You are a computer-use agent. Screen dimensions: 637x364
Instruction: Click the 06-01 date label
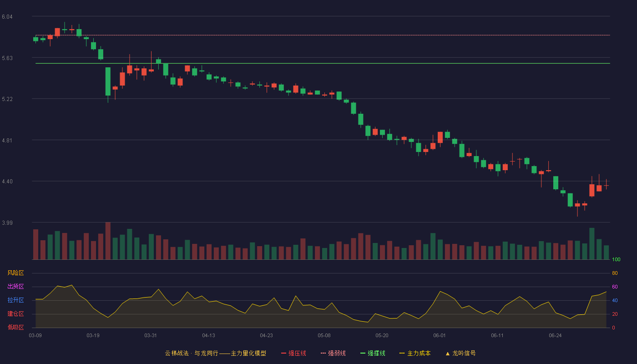[x=440, y=335]
